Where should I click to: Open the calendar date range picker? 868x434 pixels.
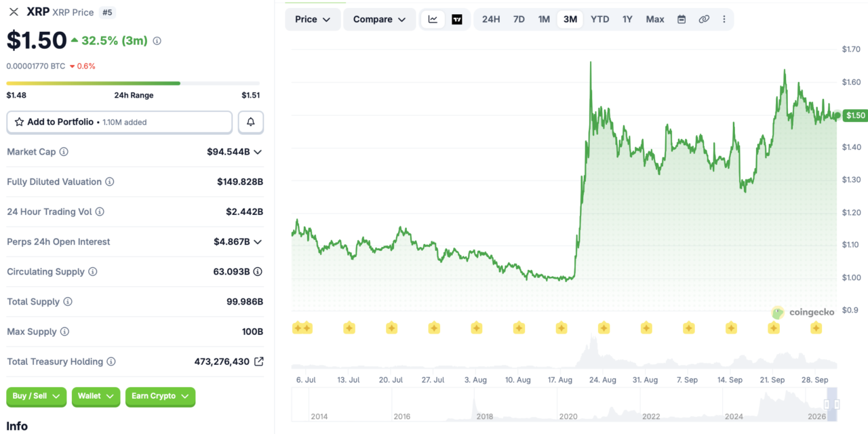pyautogui.click(x=682, y=19)
